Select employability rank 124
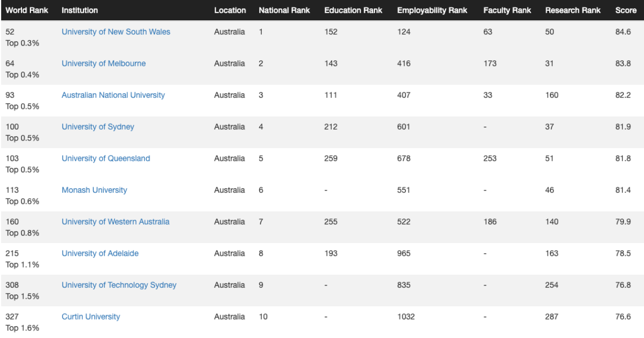644x338 pixels. pos(404,32)
